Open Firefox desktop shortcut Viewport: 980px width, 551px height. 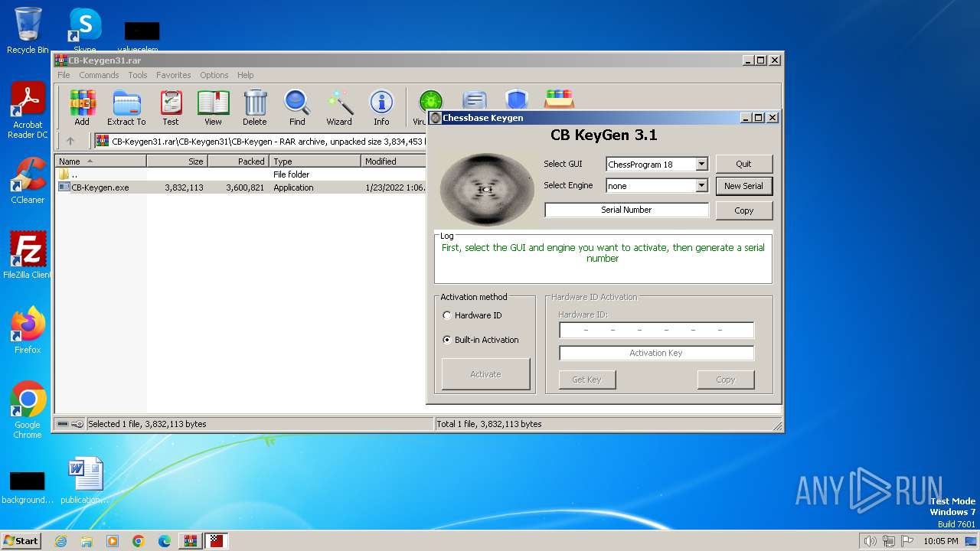pyautogui.click(x=28, y=330)
